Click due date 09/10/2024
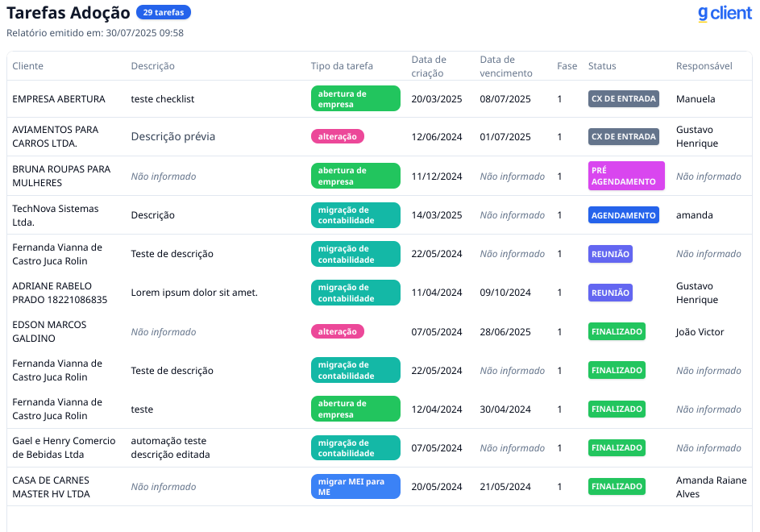The height and width of the screenshot is (532, 760). tap(505, 293)
